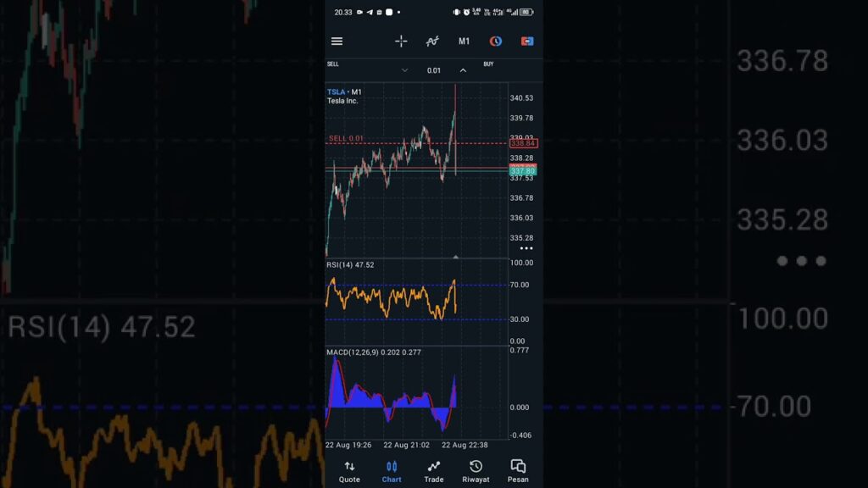
Task: Click the SELL 0.01 order line
Action: [347, 138]
